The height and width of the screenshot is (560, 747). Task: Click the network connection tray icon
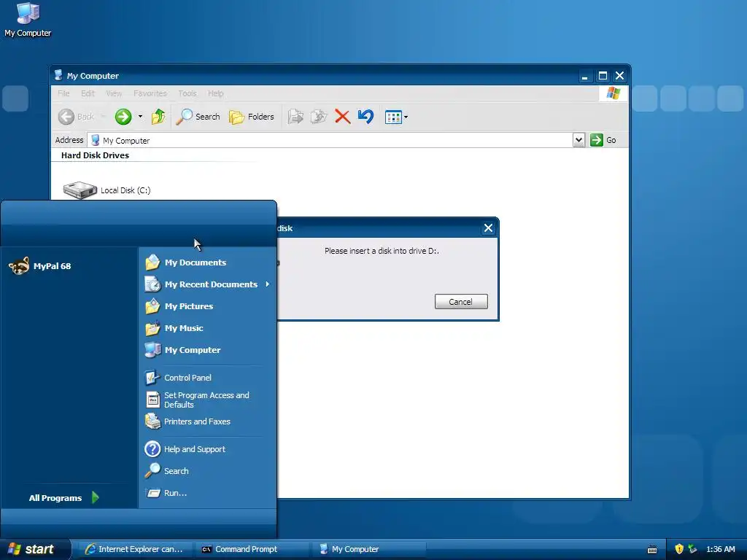click(x=692, y=549)
